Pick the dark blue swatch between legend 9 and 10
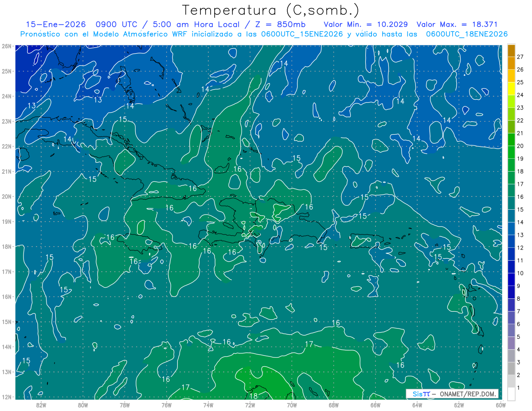Screen dimensions: 532x411 (511, 279)
